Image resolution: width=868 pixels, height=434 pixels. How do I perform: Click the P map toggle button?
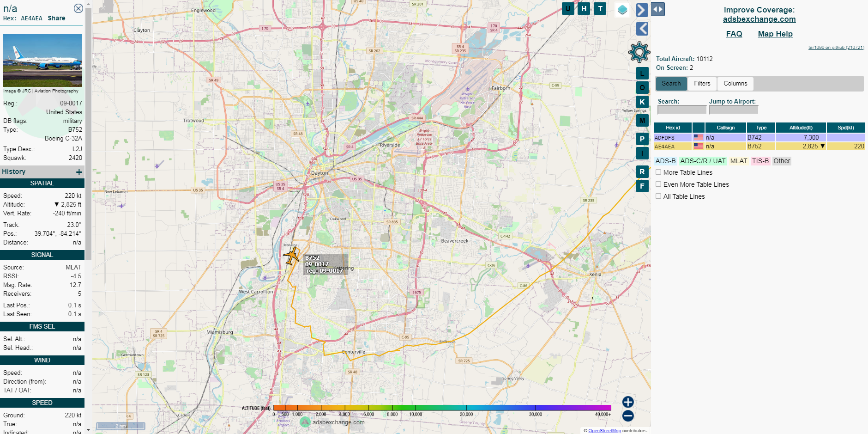point(642,139)
